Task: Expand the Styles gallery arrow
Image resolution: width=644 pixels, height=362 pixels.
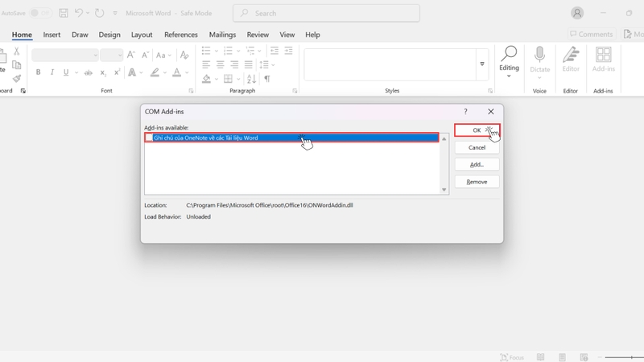Action: point(482,64)
